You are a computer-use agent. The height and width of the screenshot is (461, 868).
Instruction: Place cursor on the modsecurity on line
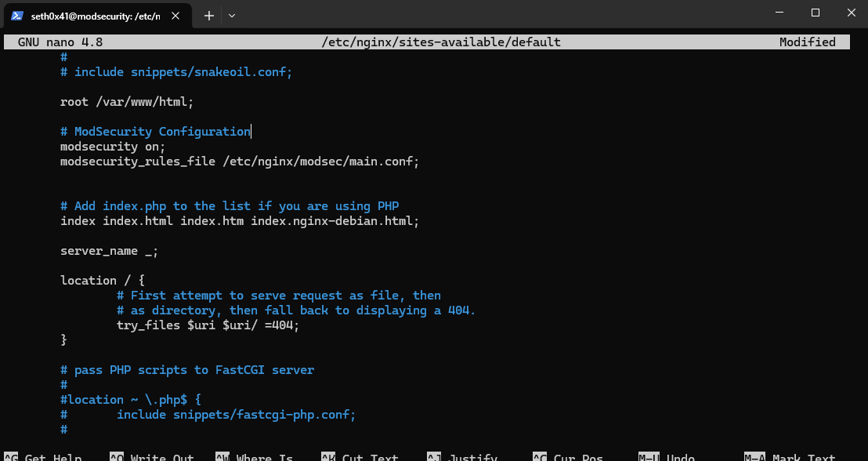[112, 146]
